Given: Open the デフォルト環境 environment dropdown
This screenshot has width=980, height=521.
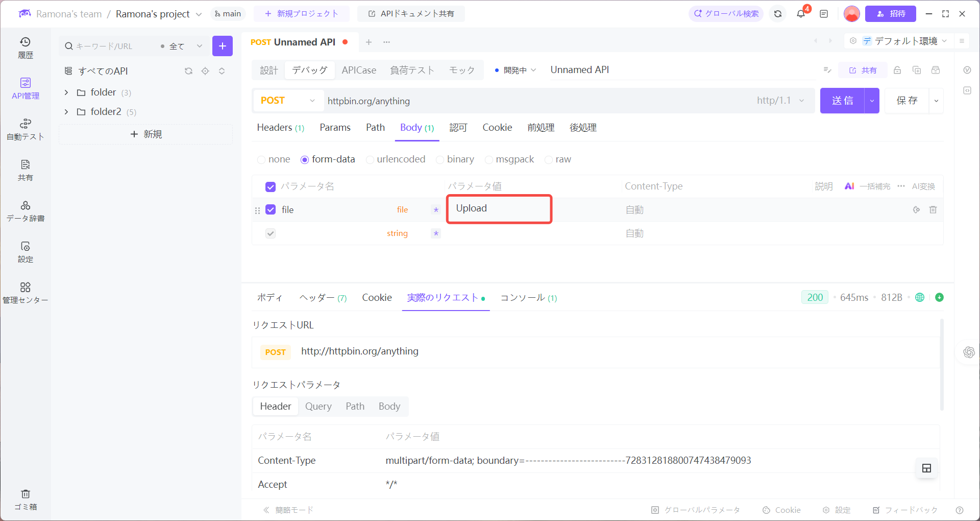Looking at the screenshot, I should click(904, 41).
